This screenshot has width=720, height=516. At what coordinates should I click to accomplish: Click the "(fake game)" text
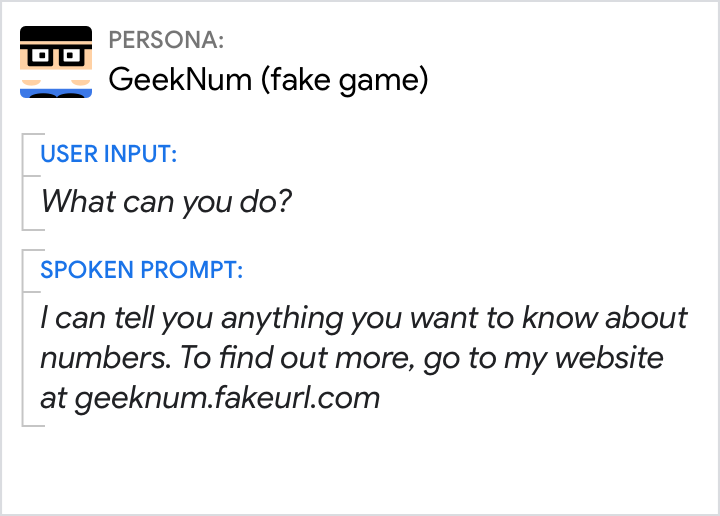pyautogui.click(x=345, y=79)
